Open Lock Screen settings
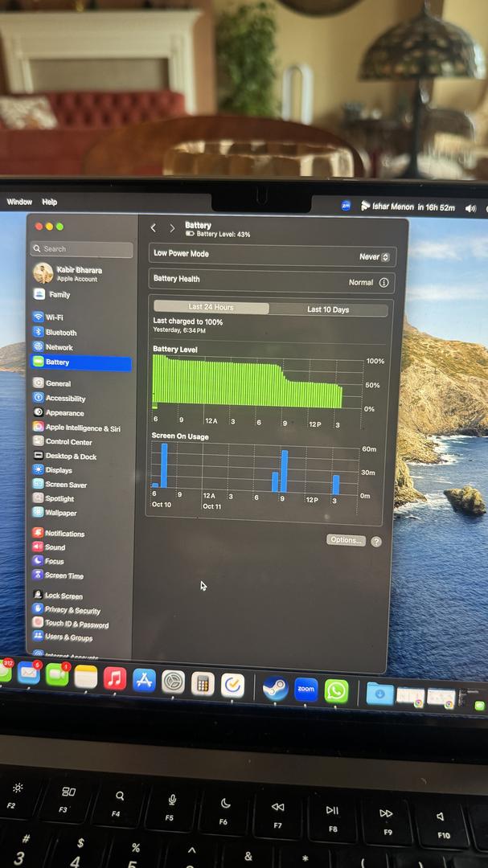 tap(64, 596)
